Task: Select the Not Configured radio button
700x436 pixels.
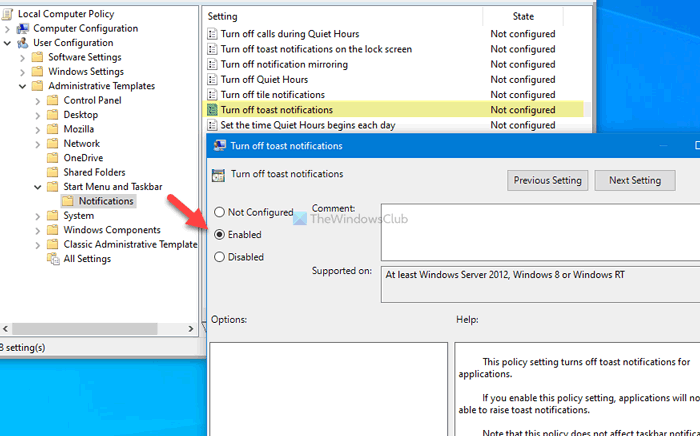Action: (219, 212)
